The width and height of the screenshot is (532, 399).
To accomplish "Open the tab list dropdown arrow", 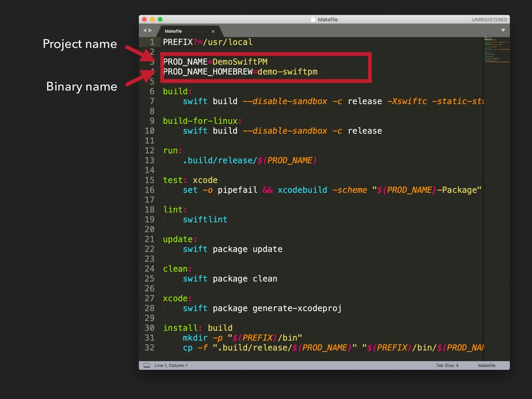I will click(503, 31).
